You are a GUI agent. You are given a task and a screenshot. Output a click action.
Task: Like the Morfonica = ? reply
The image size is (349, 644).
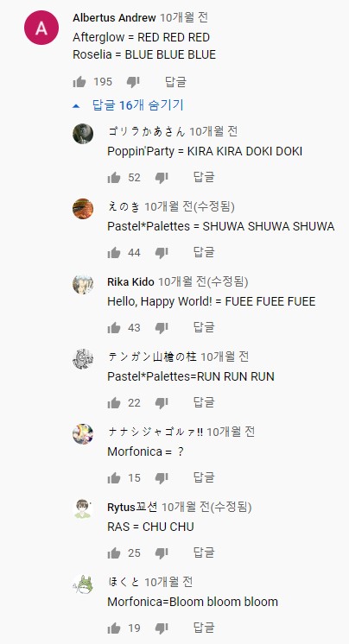[114, 478]
